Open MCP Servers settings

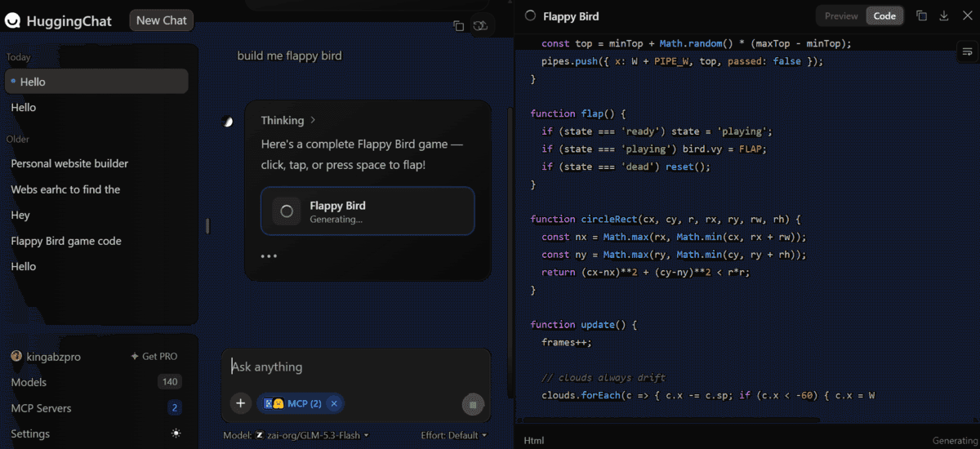41,408
